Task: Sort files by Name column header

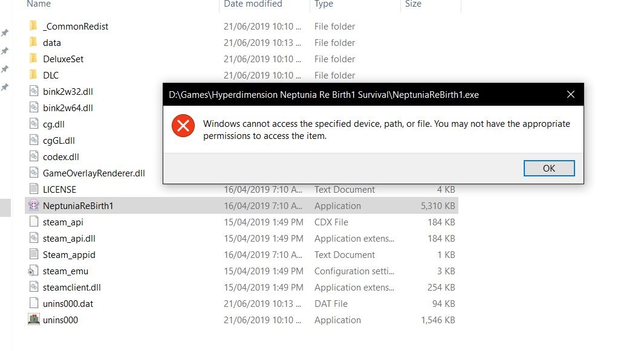Action: [39, 4]
